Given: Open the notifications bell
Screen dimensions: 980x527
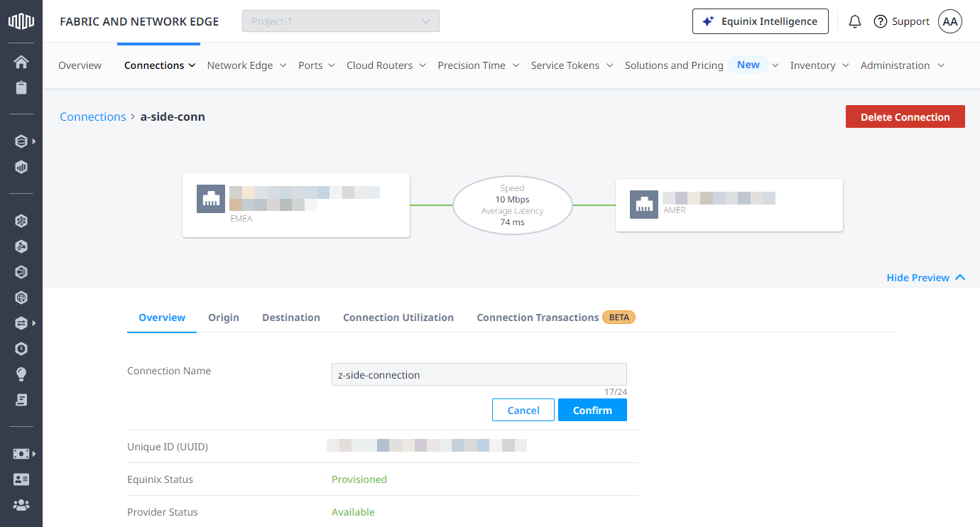Looking at the screenshot, I should point(855,21).
